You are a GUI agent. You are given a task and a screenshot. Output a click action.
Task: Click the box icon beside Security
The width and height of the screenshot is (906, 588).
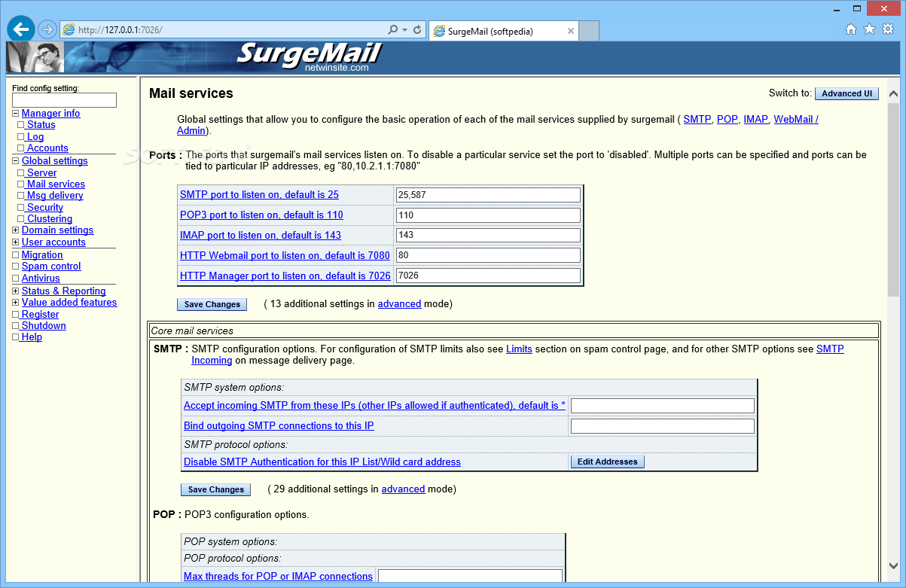point(21,208)
